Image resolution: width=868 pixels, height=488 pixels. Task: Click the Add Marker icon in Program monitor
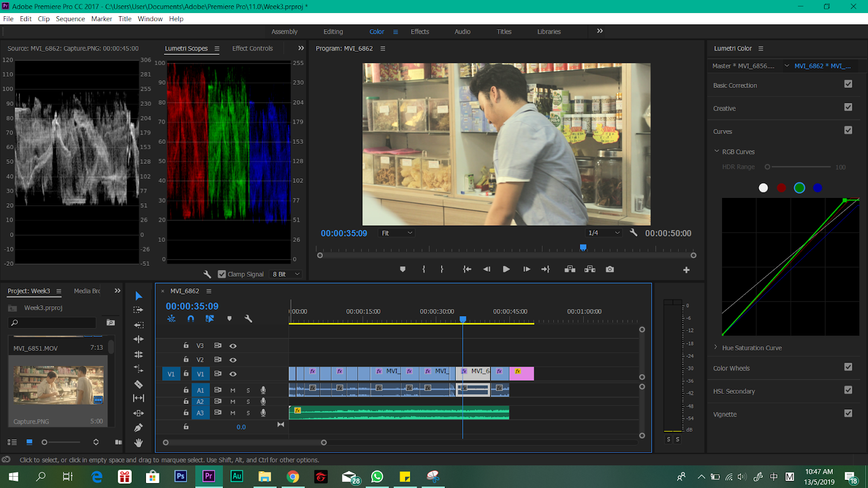[x=403, y=269]
